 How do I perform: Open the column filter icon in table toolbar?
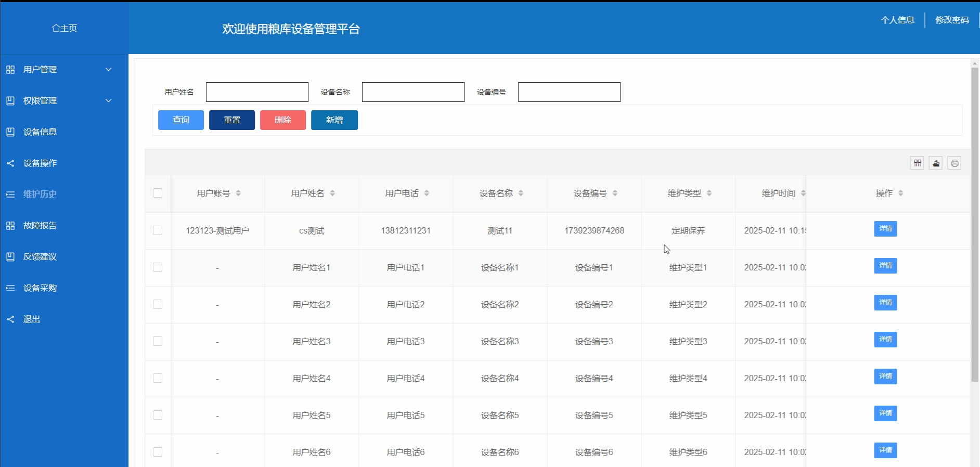pyautogui.click(x=917, y=163)
